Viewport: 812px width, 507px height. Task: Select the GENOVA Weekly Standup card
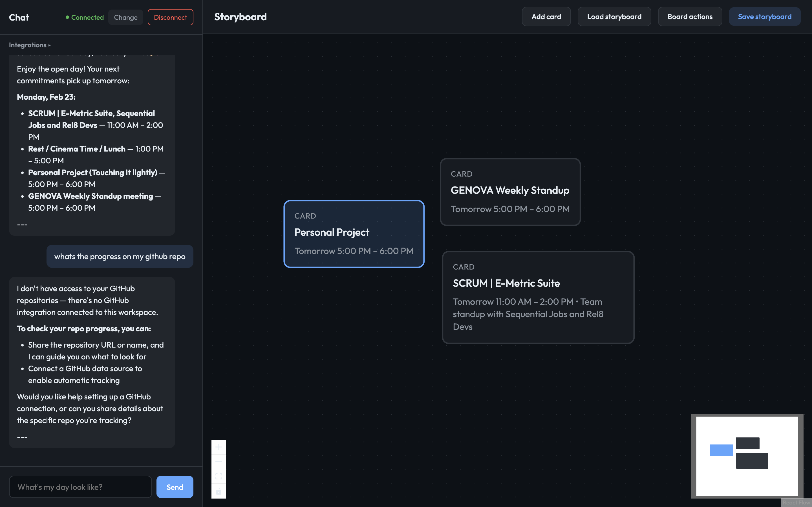tap(510, 192)
